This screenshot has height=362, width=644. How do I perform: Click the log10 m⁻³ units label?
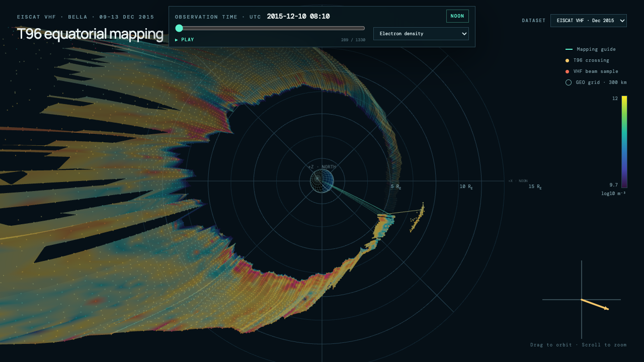(613, 193)
